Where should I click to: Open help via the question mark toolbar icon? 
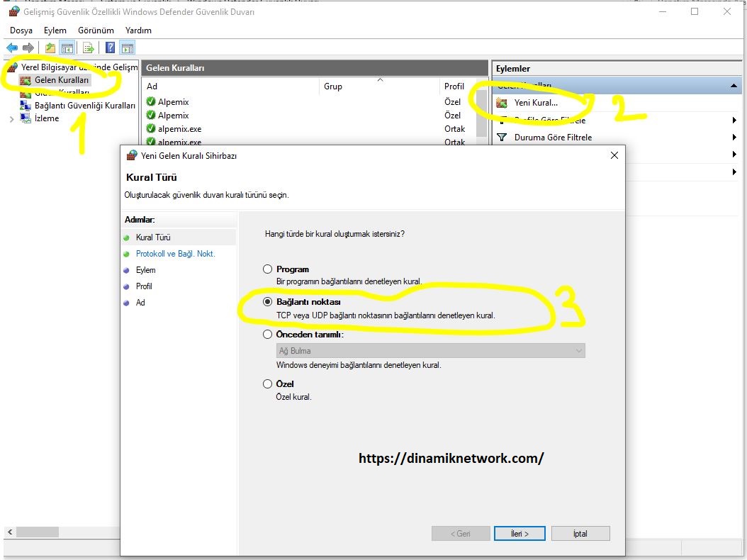[x=110, y=47]
